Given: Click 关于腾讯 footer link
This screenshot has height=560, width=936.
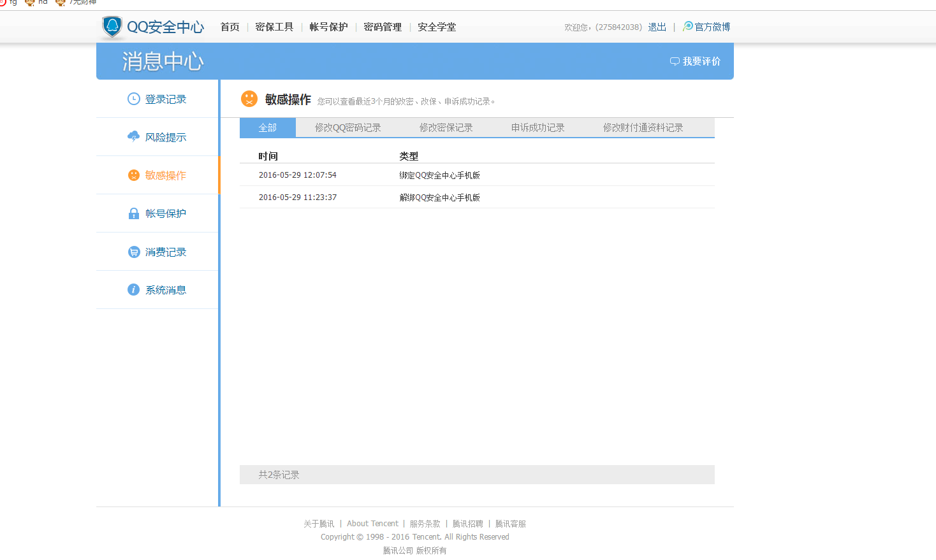Looking at the screenshot, I should [319, 524].
